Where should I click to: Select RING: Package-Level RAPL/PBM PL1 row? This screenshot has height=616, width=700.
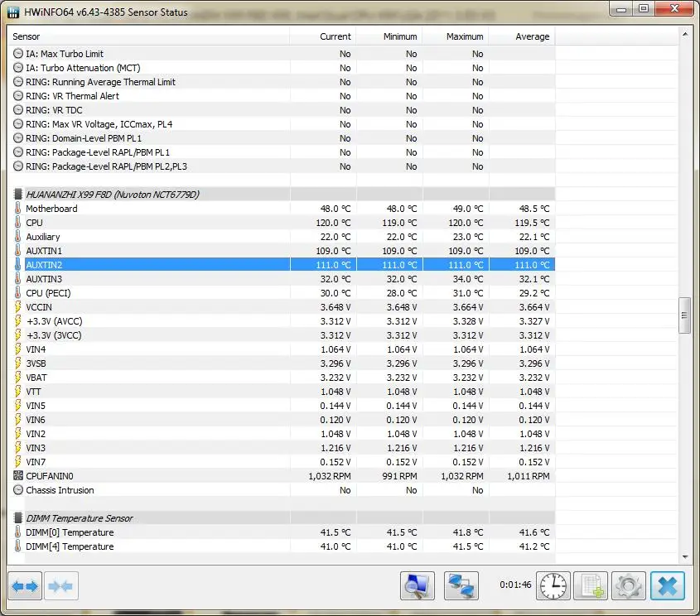point(283,152)
